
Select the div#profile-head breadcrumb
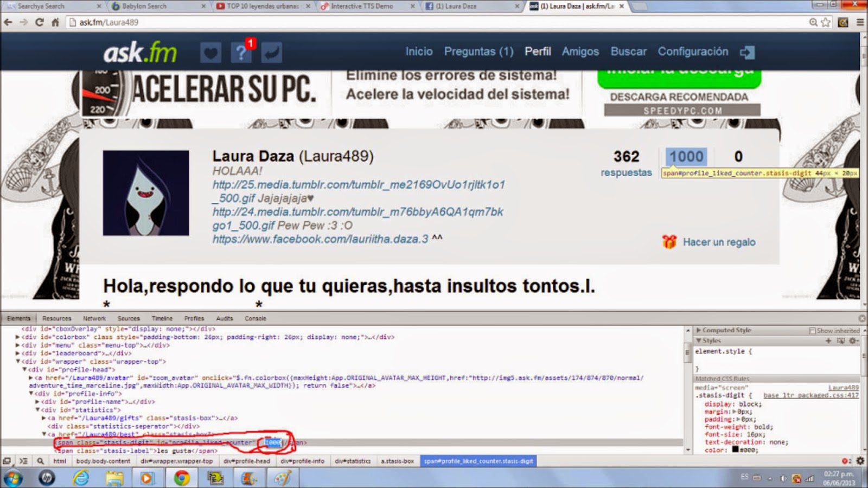click(246, 461)
